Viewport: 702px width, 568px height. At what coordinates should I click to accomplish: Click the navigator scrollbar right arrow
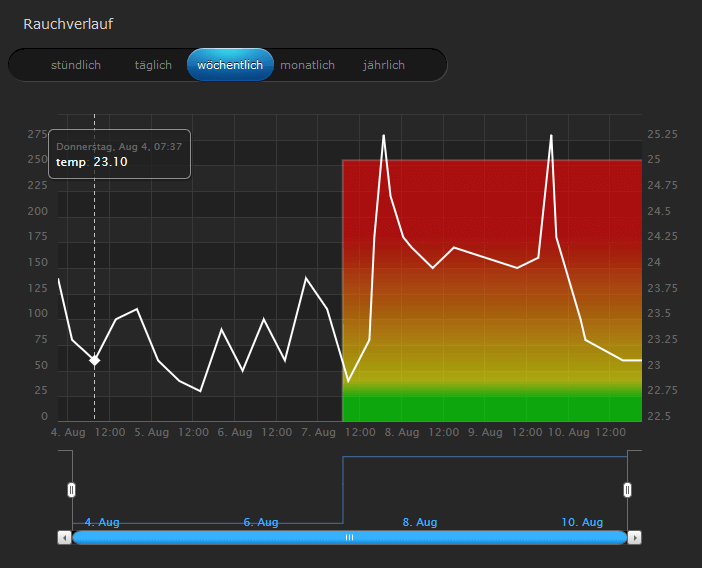click(x=634, y=537)
